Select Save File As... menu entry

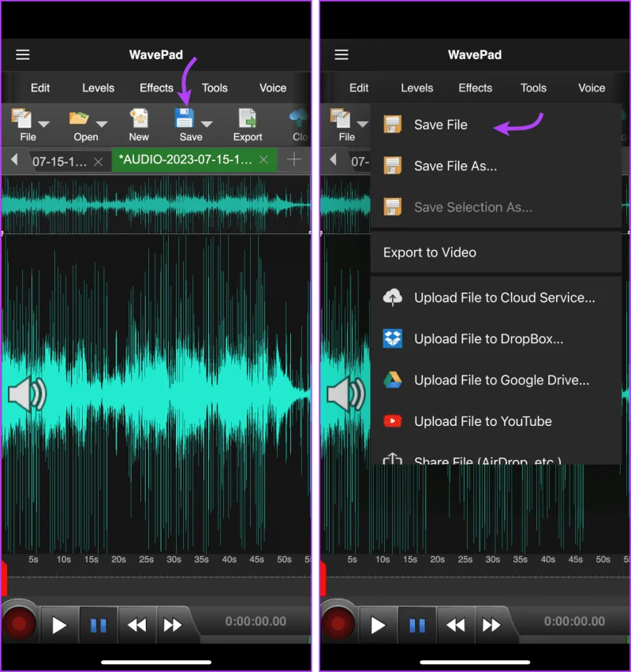coord(496,166)
